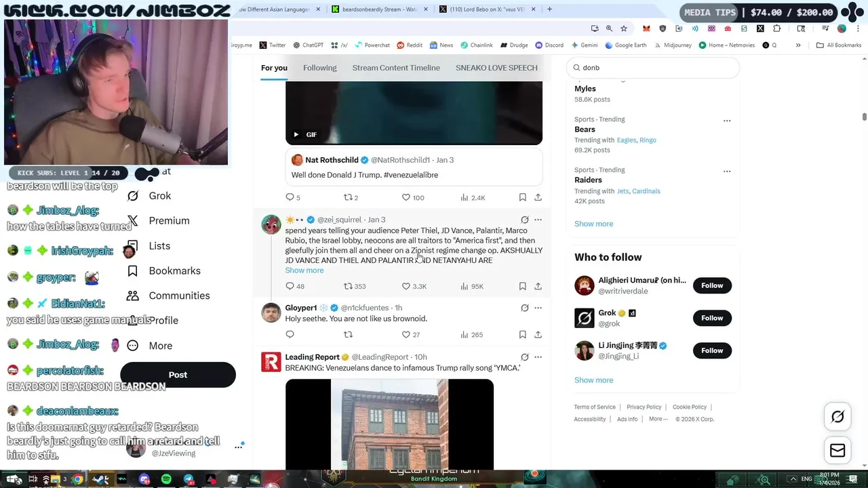This screenshot has height=488, width=868.
Task: Open more options on the Leading Report post
Action: coord(538,357)
